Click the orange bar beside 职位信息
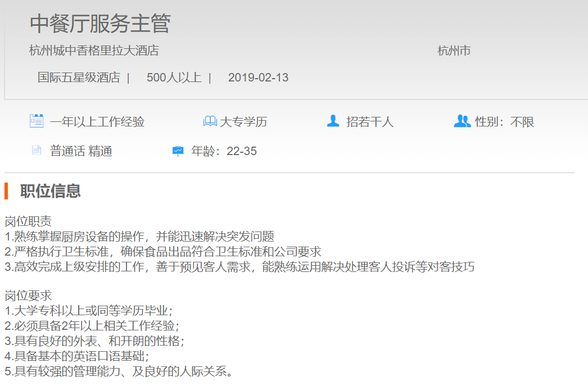 click(6, 191)
